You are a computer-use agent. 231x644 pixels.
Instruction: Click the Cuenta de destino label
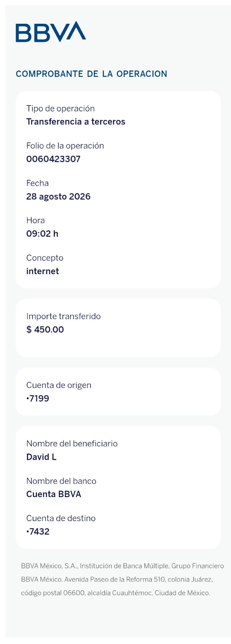click(x=61, y=518)
